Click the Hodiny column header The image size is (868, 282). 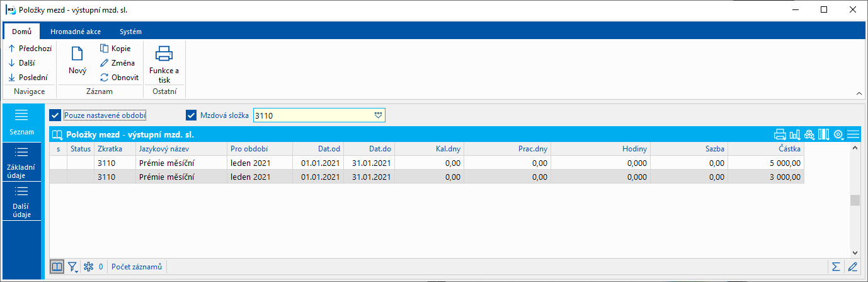pyautogui.click(x=601, y=149)
